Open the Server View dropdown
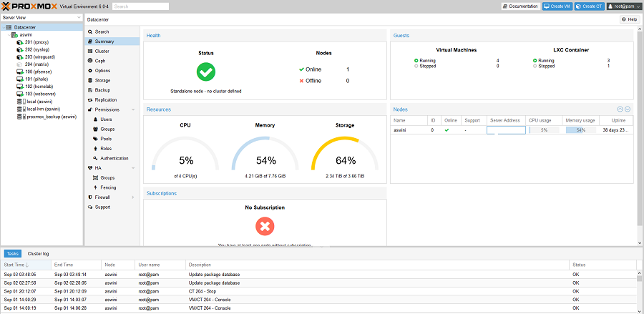The height and width of the screenshot is (314, 644). 79,18
